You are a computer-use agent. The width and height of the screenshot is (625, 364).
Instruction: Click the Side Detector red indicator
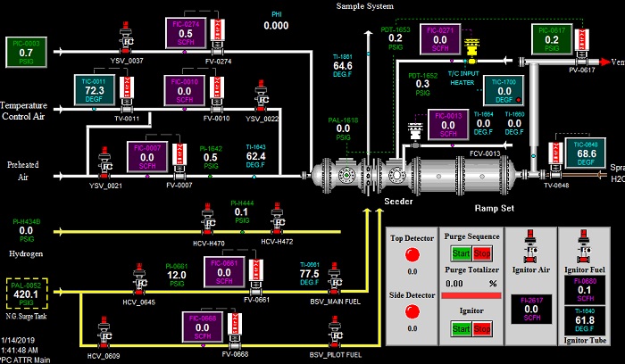(x=412, y=312)
